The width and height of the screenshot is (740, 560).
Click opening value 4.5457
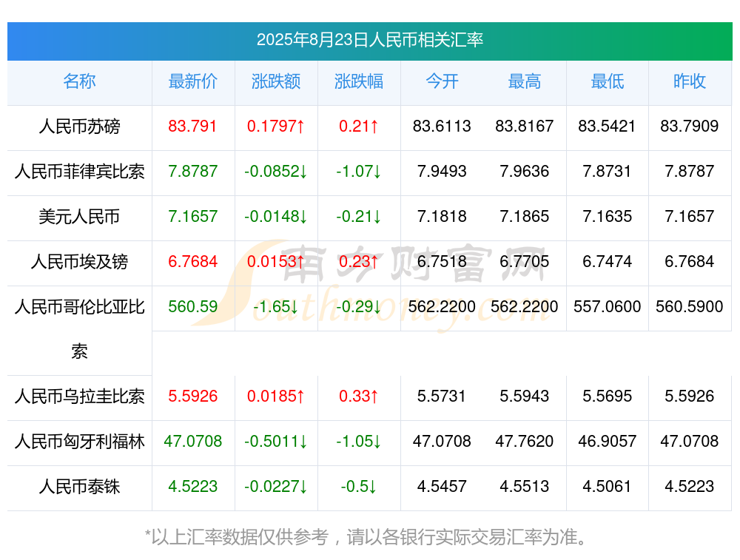click(442, 487)
